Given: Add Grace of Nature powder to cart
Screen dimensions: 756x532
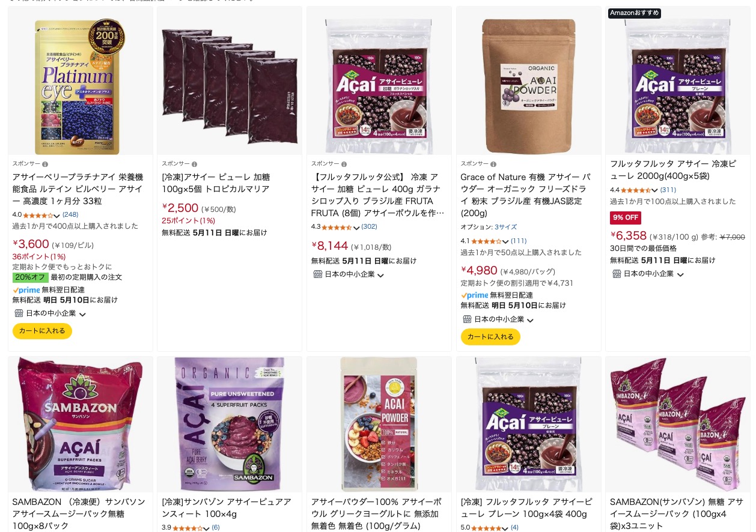Looking at the screenshot, I should (x=490, y=337).
